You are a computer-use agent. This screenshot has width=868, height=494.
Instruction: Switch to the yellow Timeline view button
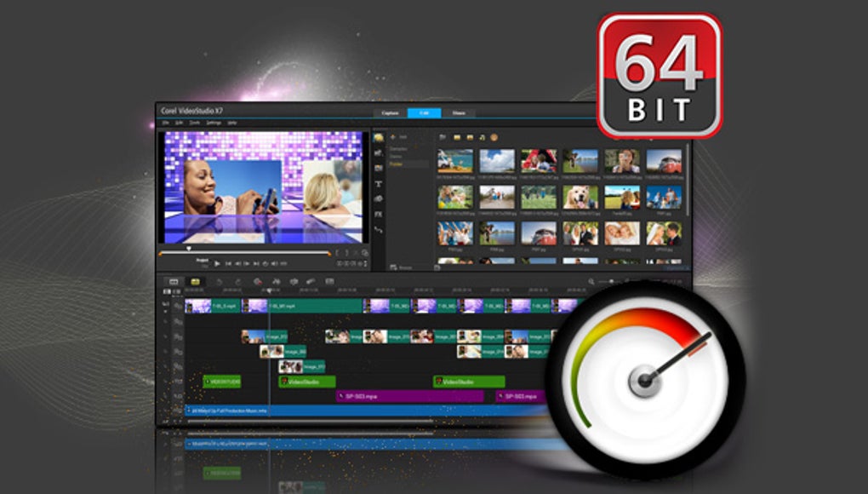195,282
